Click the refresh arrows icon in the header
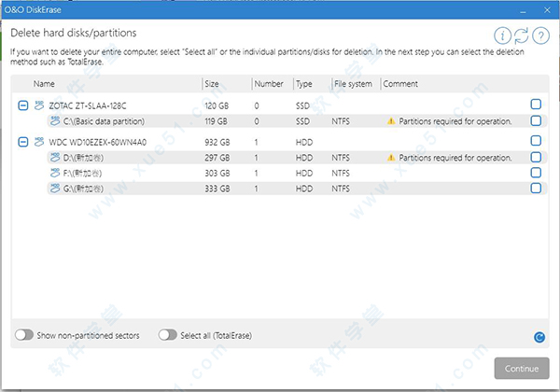Image resolution: width=560 pixels, height=392 pixels. coord(522,36)
